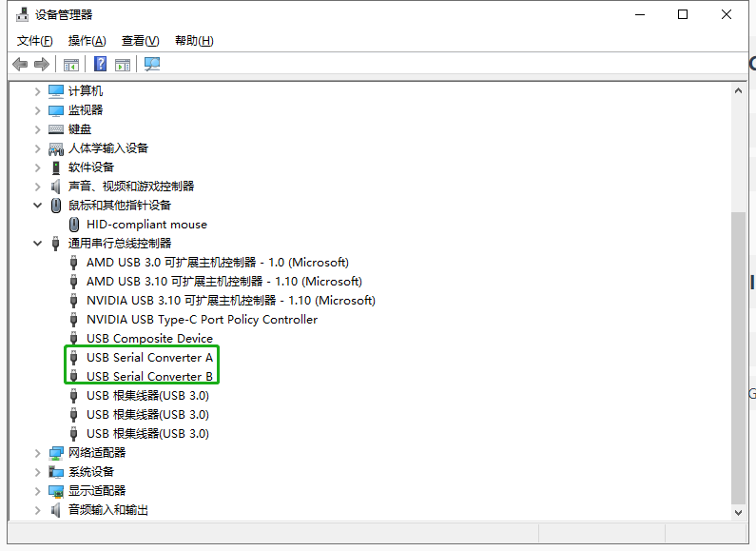Screen dimensions: 756x551
Task: Click the 软件设备 category icon
Action: point(56,167)
